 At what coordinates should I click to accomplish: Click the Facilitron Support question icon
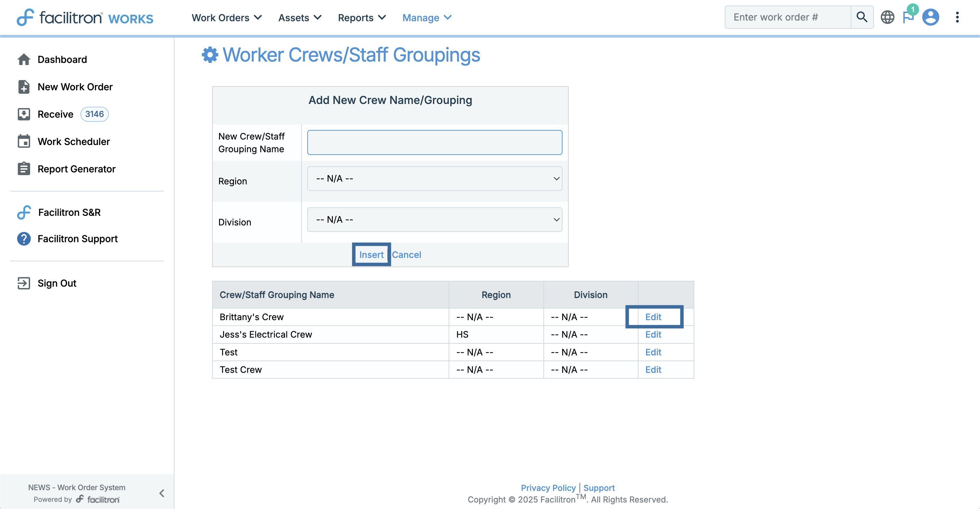point(24,239)
